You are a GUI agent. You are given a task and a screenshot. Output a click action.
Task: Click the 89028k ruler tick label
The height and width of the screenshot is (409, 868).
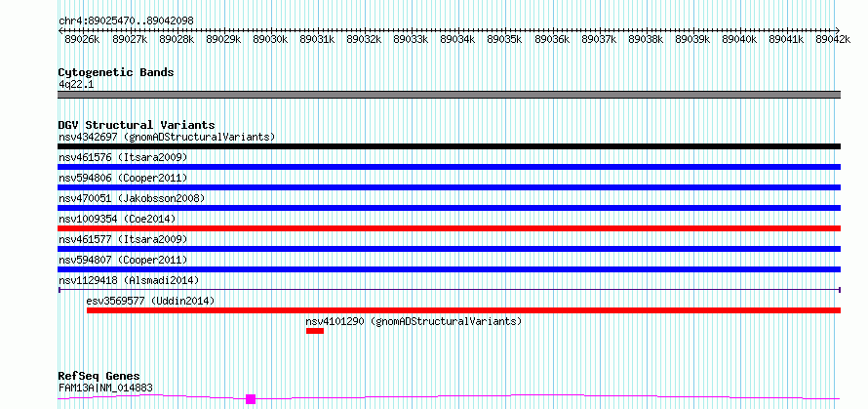[x=177, y=39]
